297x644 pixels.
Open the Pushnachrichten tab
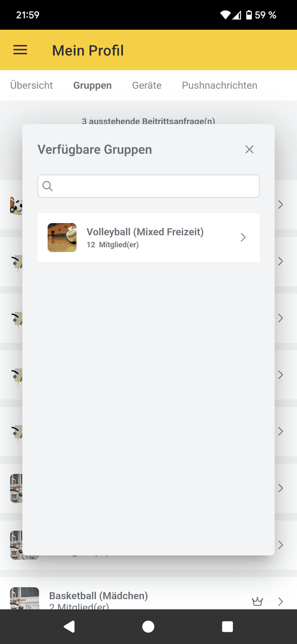point(220,85)
